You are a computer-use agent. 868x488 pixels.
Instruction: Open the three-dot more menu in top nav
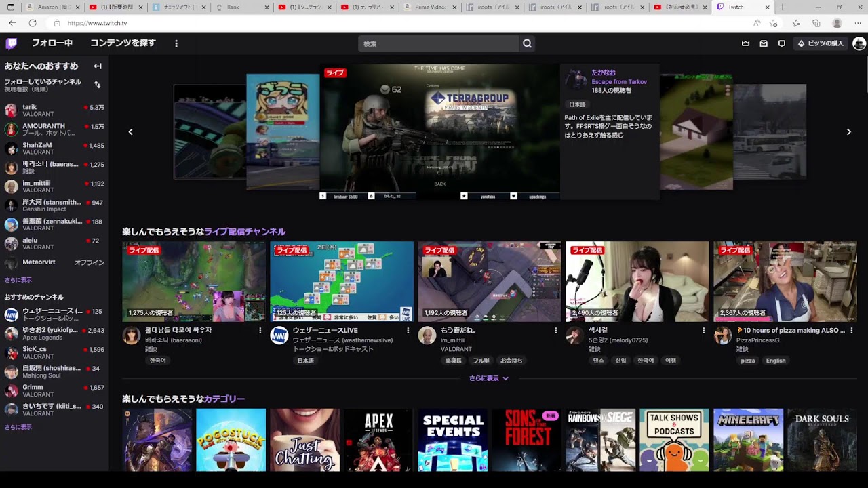point(176,43)
